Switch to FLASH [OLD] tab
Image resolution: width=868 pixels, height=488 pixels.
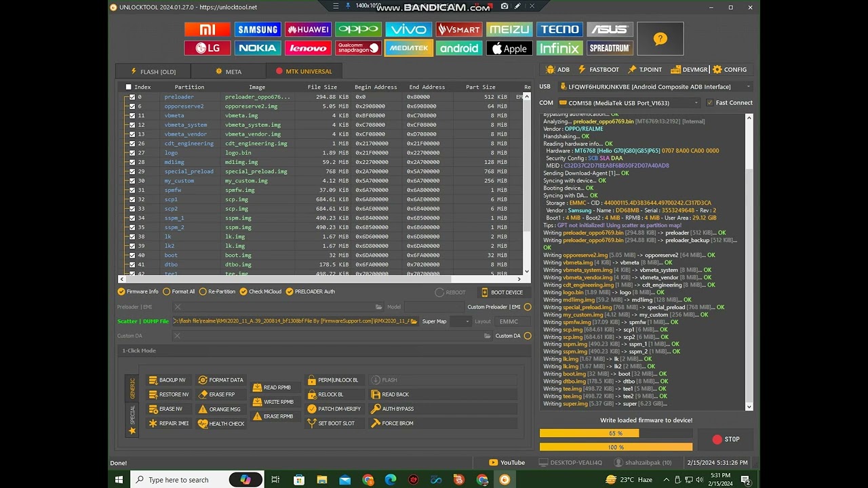[153, 71]
